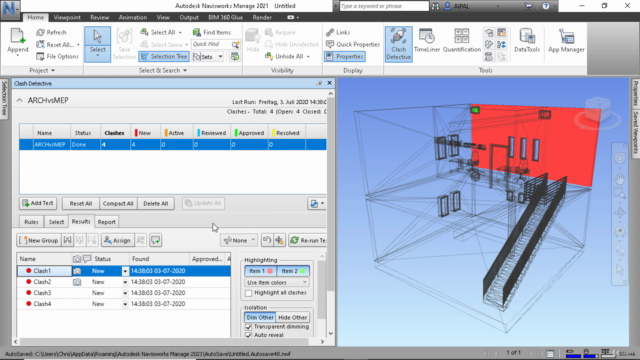Toggle the Properties window button
Viewport: 640px width, 360px height.
(345, 56)
